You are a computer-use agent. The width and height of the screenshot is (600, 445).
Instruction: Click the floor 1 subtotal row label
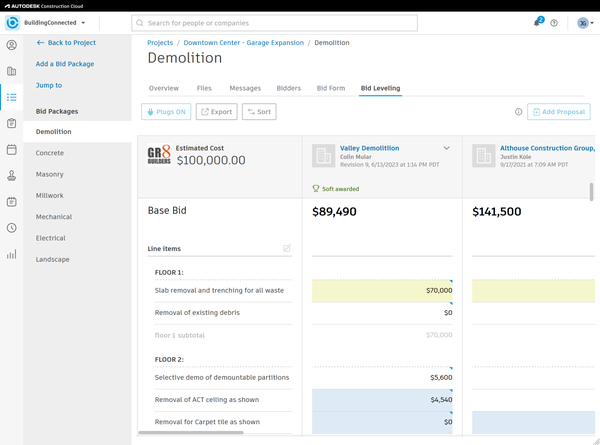(x=179, y=335)
